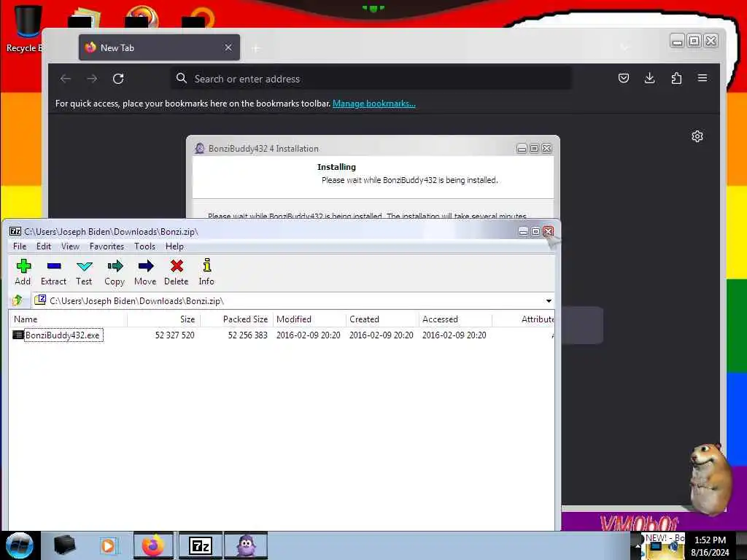Click the Firefox back arrow

tap(65, 79)
